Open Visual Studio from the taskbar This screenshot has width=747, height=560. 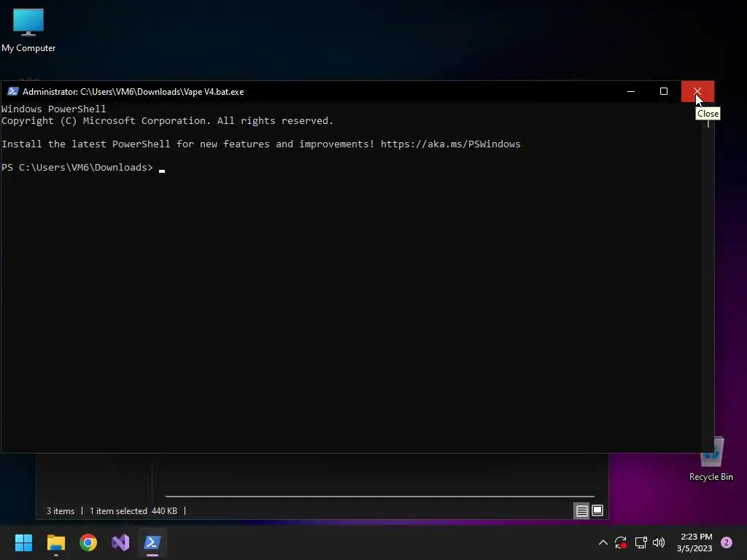click(x=120, y=542)
